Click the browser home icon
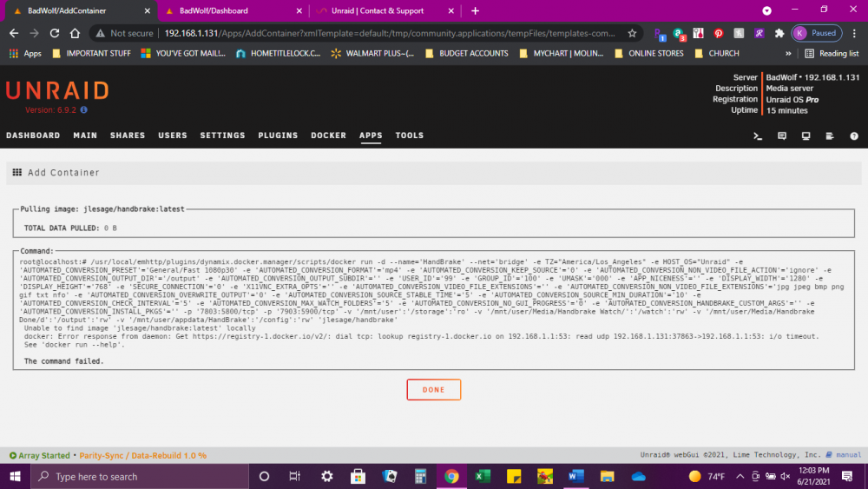868x489 pixels. (75, 33)
